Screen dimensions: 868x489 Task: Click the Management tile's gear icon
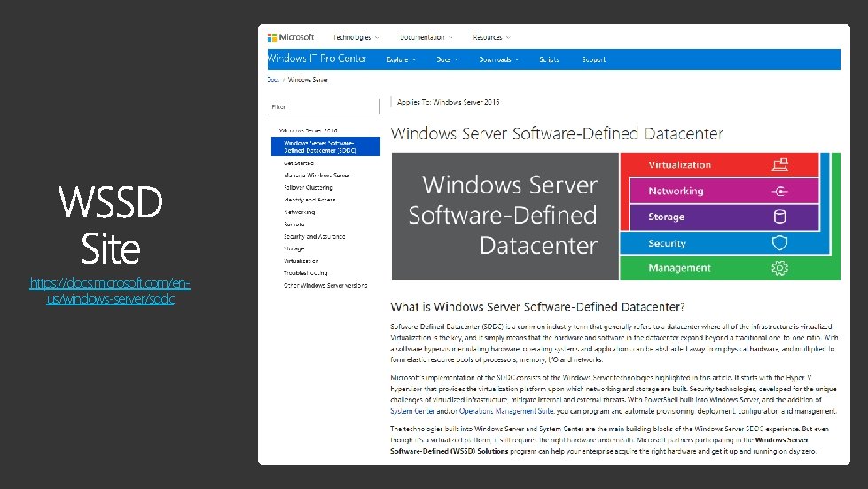click(779, 268)
